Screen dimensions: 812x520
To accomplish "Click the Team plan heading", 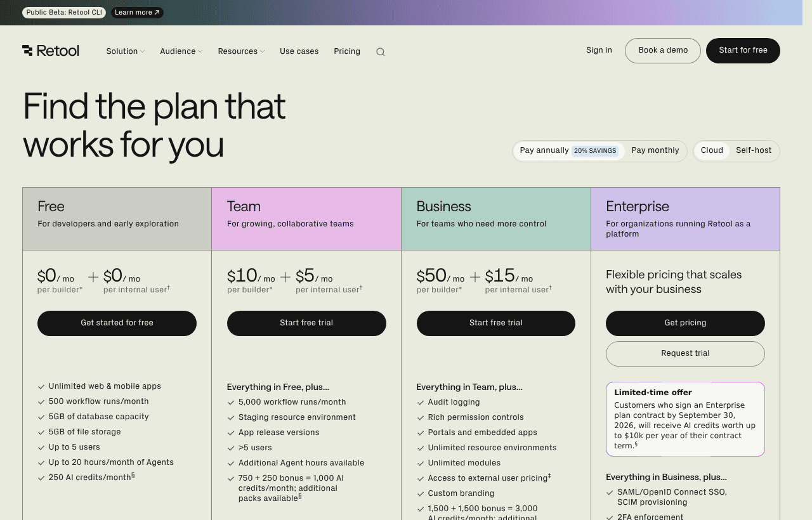I will (x=244, y=207).
